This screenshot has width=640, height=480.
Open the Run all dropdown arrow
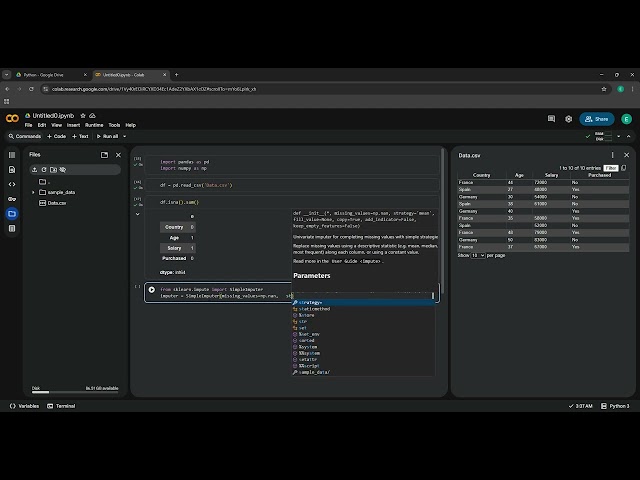pos(122,136)
